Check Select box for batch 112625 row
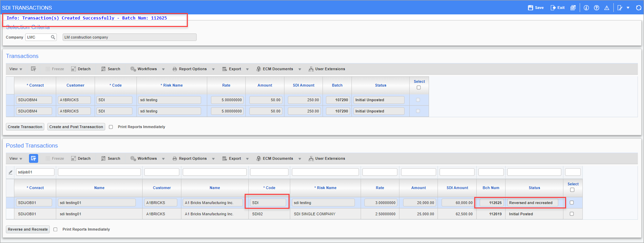Screen dimensions: 644x243 [572, 203]
